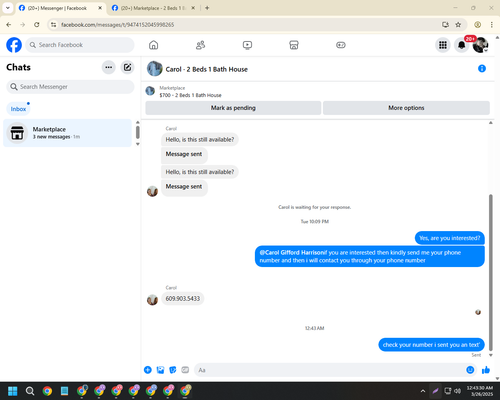Image resolution: width=500 pixels, height=400 pixels.
Task: Click the @Carol Gifford Harrison mention
Action: 292,253
